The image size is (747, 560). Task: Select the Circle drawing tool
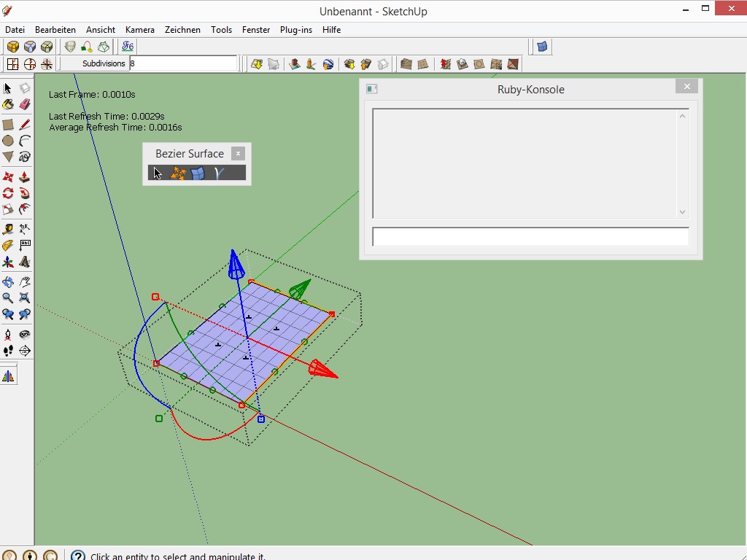pos(8,141)
